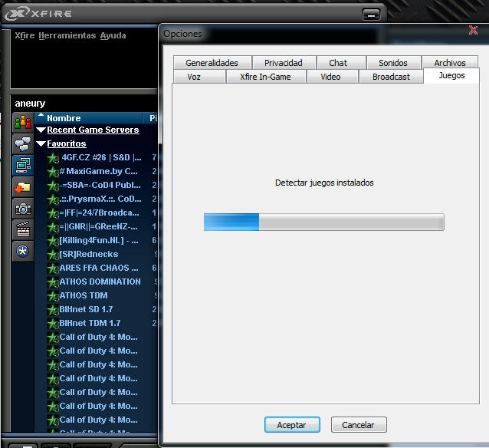Open the Ayuda menu

(x=113, y=35)
